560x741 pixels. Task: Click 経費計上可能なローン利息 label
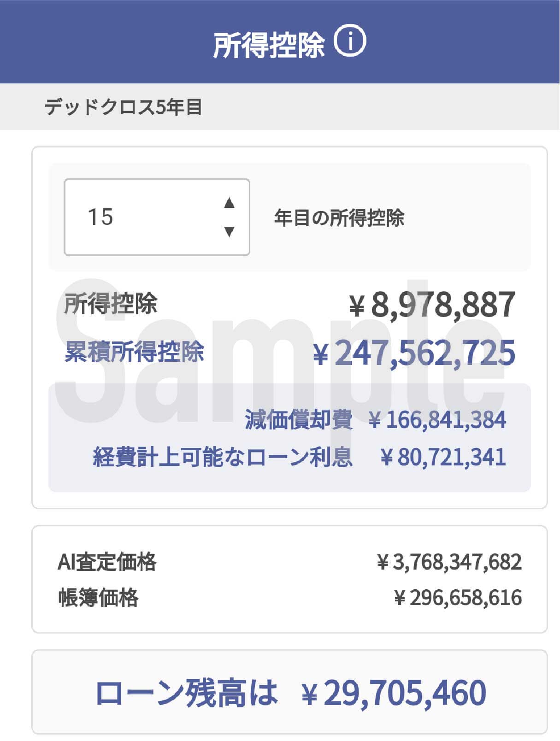pos(223,457)
